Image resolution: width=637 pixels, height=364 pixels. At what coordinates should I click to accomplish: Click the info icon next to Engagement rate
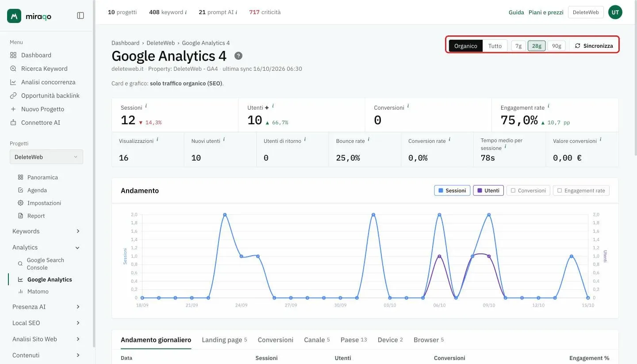point(549,106)
